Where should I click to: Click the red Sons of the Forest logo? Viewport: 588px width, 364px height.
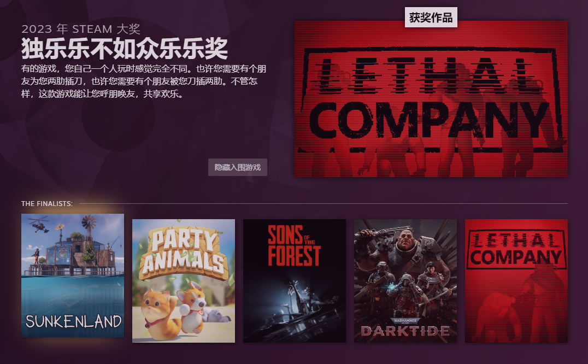click(294, 245)
